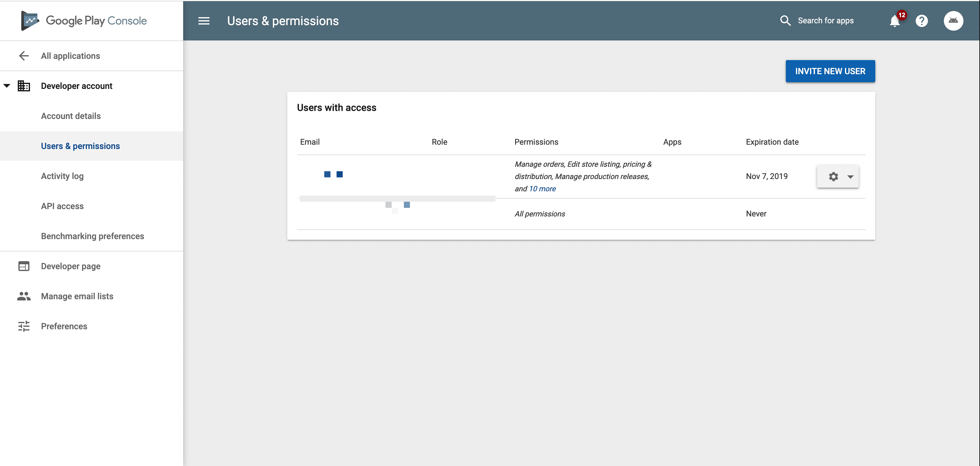Open the hamburger navigation menu

[204, 21]
